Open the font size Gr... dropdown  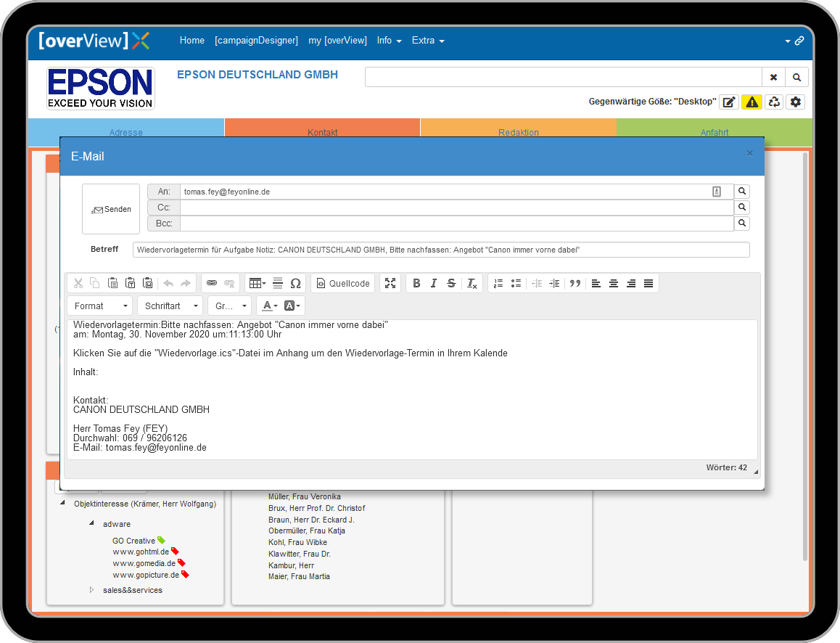(x=230, y=306)
